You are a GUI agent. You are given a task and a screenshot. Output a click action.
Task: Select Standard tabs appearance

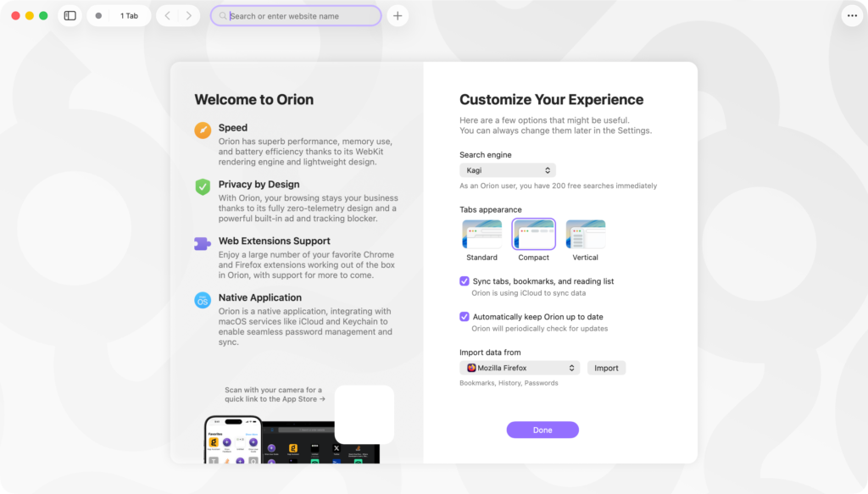point(481,240)
